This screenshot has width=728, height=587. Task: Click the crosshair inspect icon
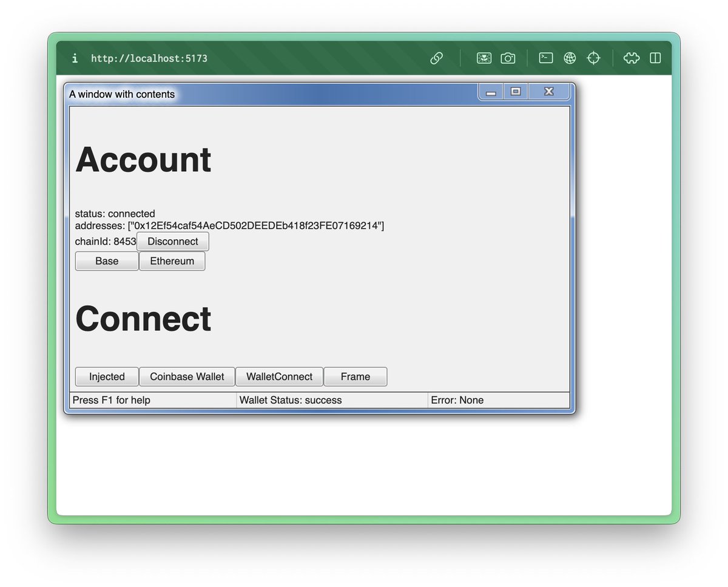click(x=593, y=58)
